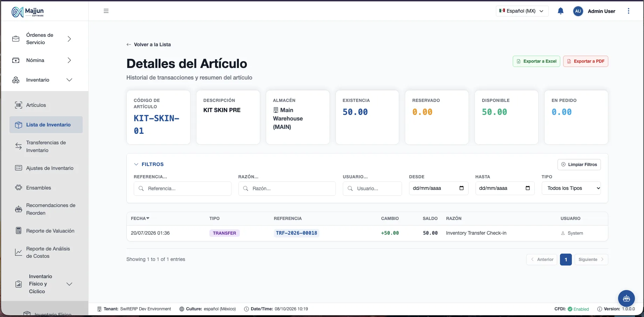Open the Desde date picker calendar icon
This screenshot has height=317, width=644.
462,188
